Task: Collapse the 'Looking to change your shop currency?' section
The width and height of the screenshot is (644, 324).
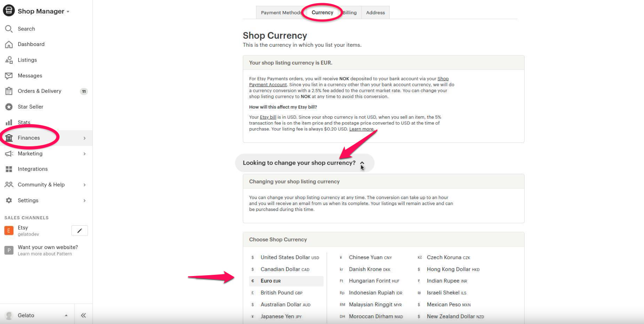Action: (362, 163)
